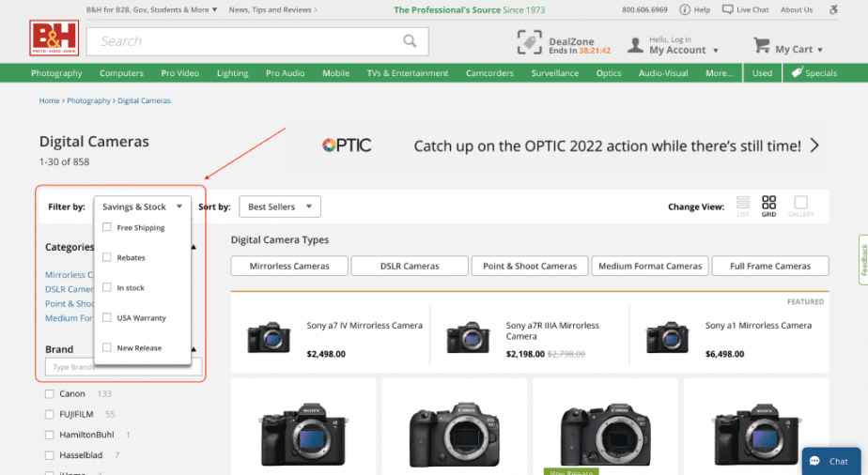Check the Free Shipping option
The height and width of the screenshot is (475, 868).
[107, 227]
